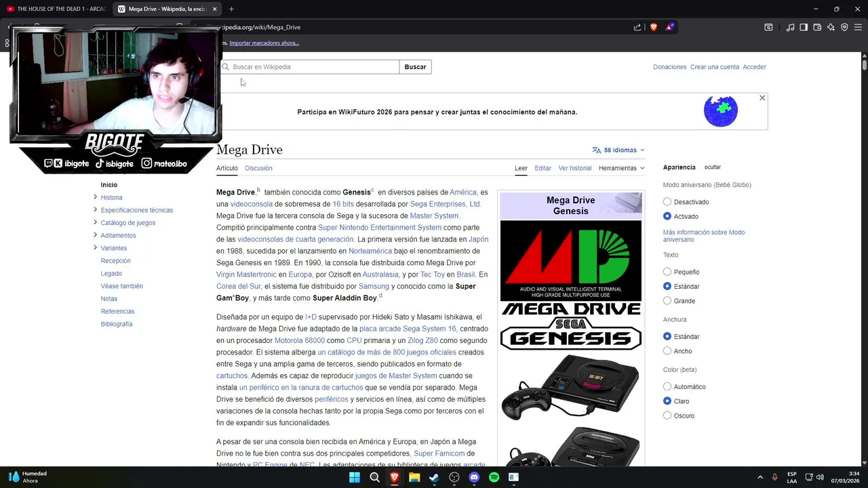The height and width of the screenshot is (488, 868).
Task: Select the Leer tab
Action: 521,168
